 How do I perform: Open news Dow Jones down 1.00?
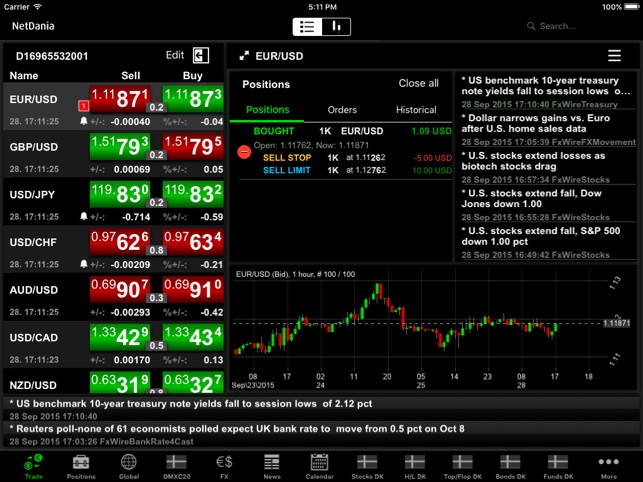point(546,205)
